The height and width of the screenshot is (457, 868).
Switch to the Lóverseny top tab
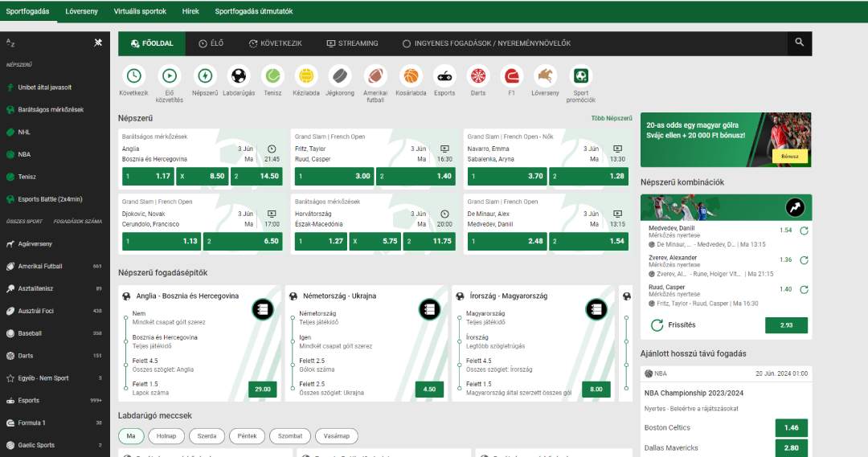pyautogui.click(x=81, y=11)
